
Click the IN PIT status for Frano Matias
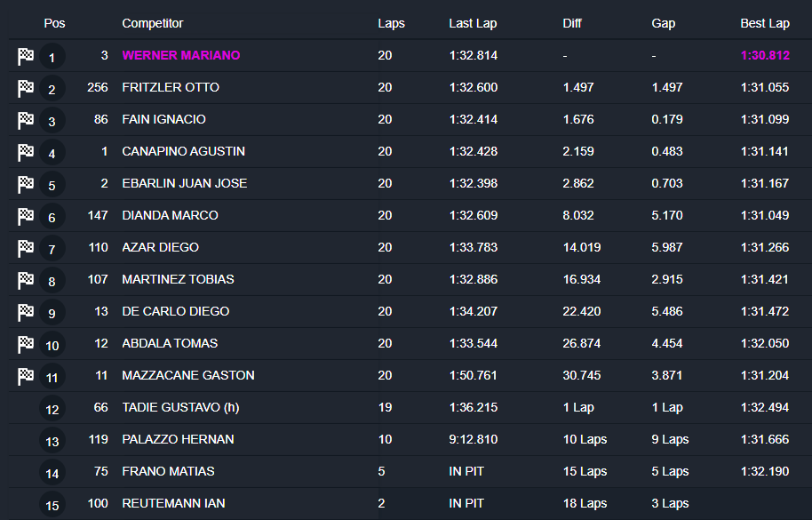[466, 471]
